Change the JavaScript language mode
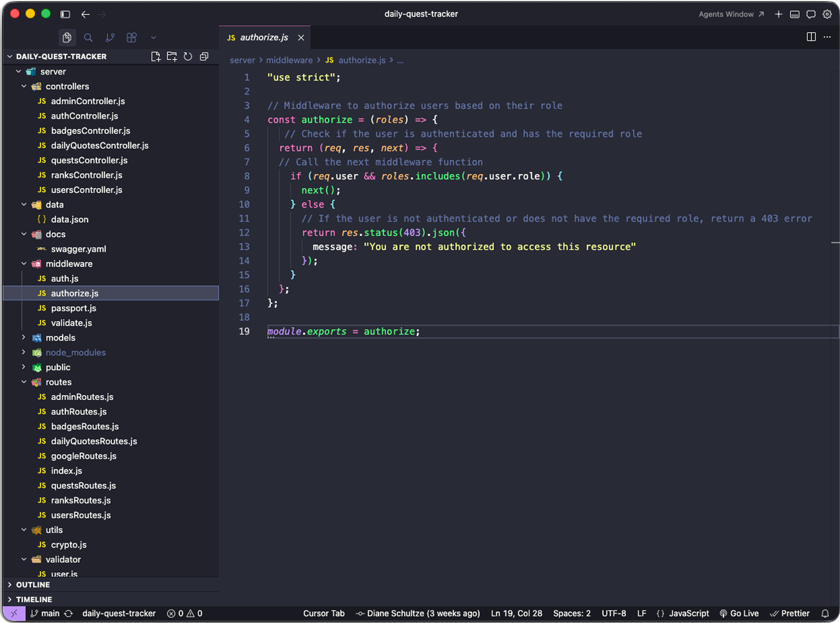 (688, 613)
